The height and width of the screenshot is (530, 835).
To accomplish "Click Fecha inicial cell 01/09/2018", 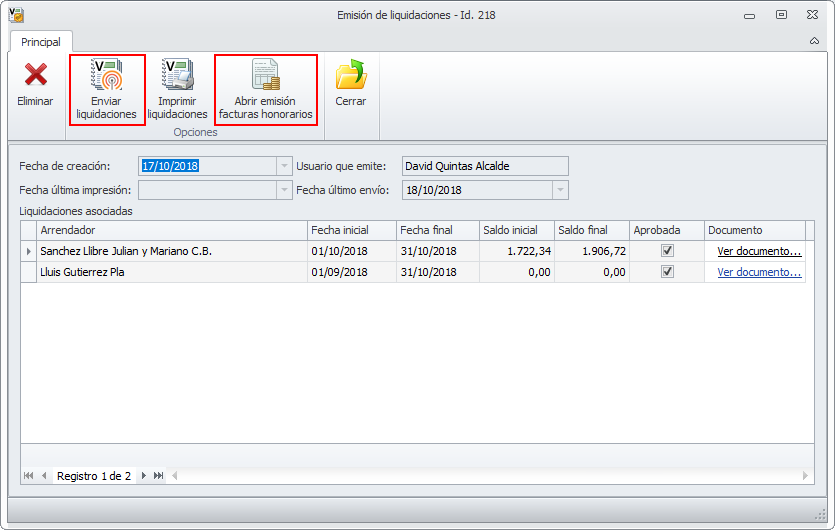I will point(351,272).
